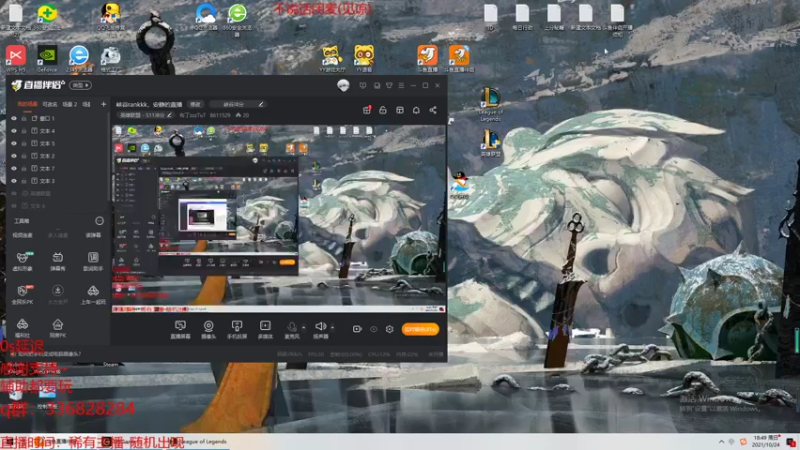
Task: Toggle visibility of 窗口 1 source
Action: click(x=14, y=118)
